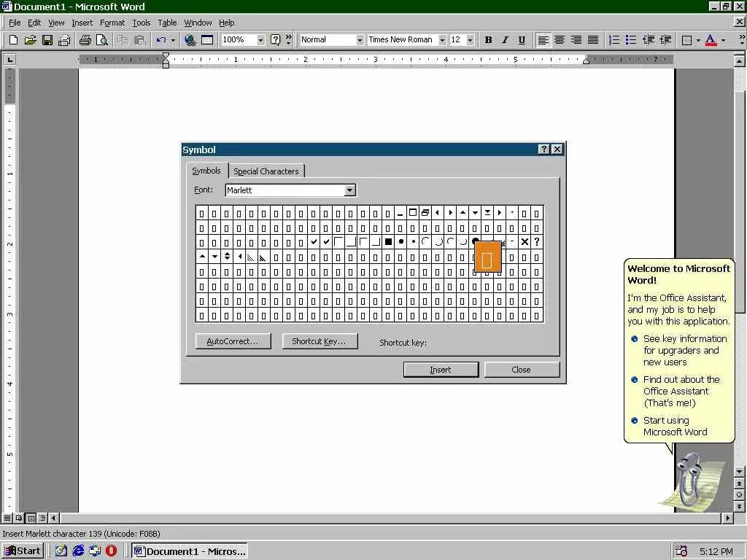
Task: Decrease the paragraph indent
Action: pyautogui.click(x=649, y=40)
